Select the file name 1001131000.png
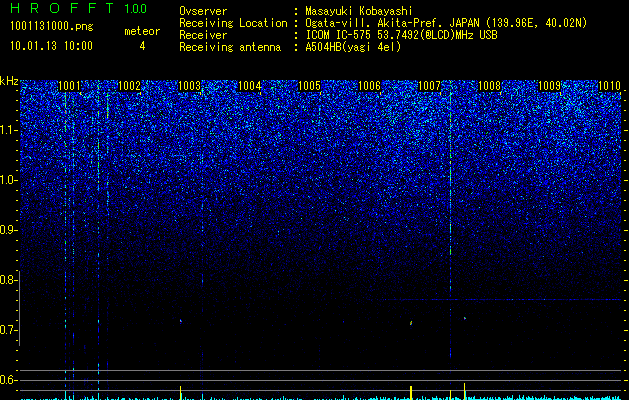Screen dimensions: 629x400 52,26
